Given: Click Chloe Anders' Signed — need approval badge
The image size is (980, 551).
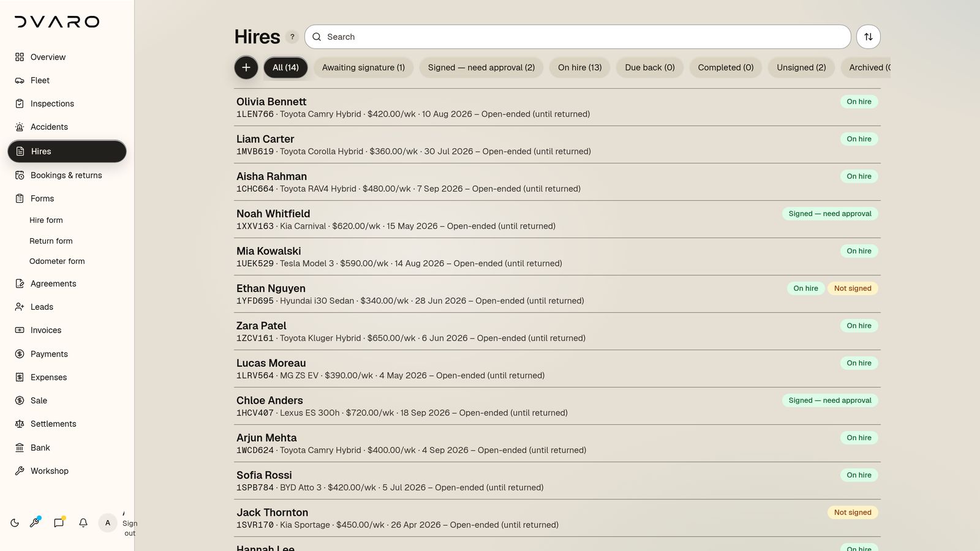Looking at the screenshot, I should [x=830, y=400].
